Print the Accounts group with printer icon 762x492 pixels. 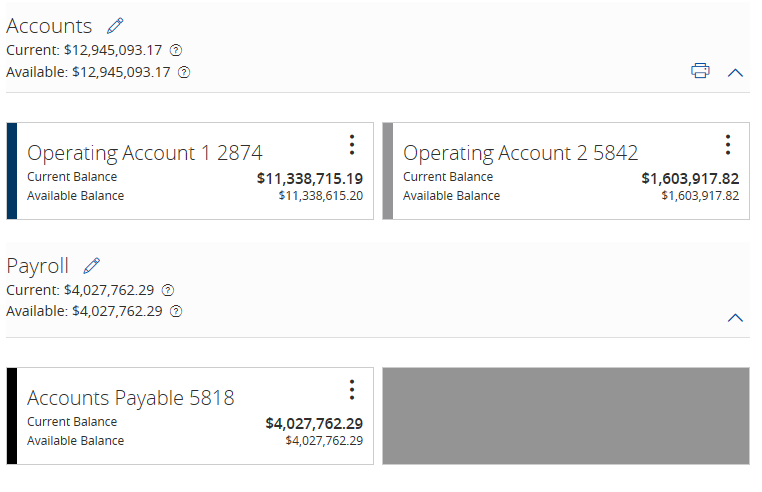click(700, 71)
